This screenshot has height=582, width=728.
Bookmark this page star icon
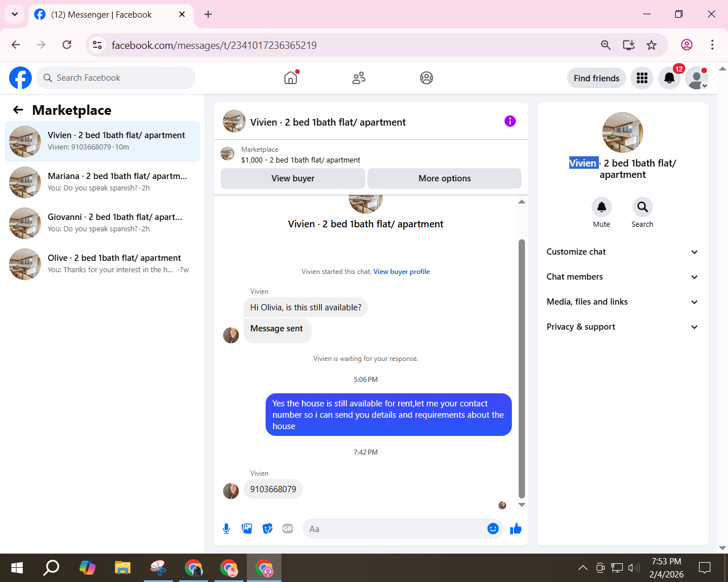pos(652,45)
